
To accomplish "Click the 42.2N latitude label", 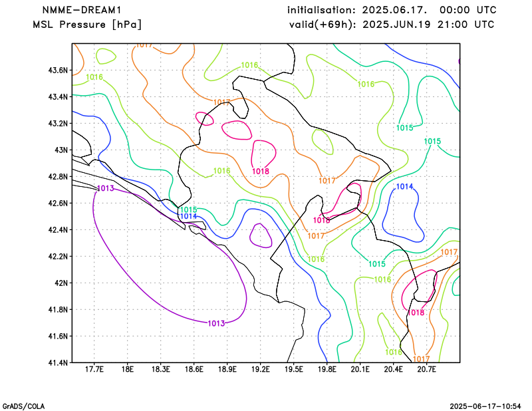I will coord(58,256).
